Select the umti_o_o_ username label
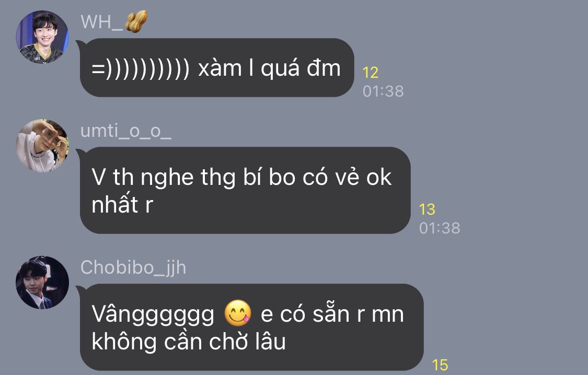 [126, 131]
